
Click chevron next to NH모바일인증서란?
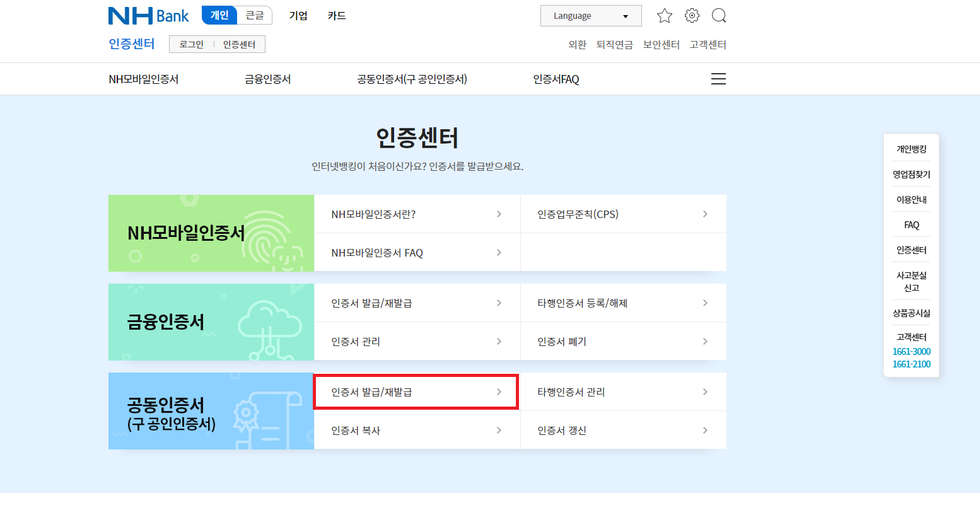[x=499, y=214]
